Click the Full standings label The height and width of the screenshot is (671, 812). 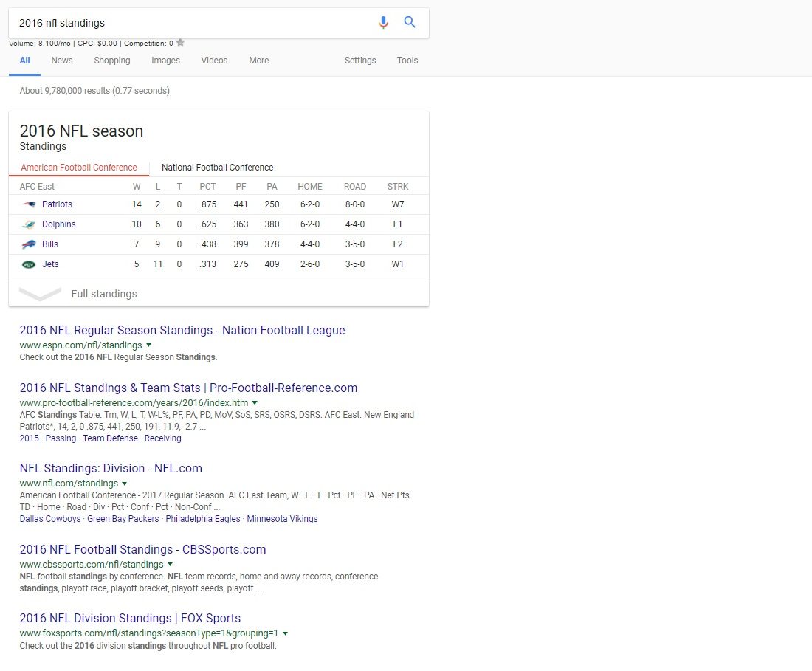click(104, 294)
